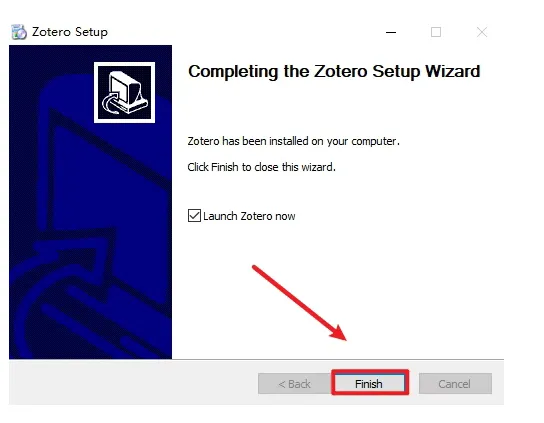Click empty title bar area beside Zotero Setup
Viewport: 544px width, 423px height.
243,32
